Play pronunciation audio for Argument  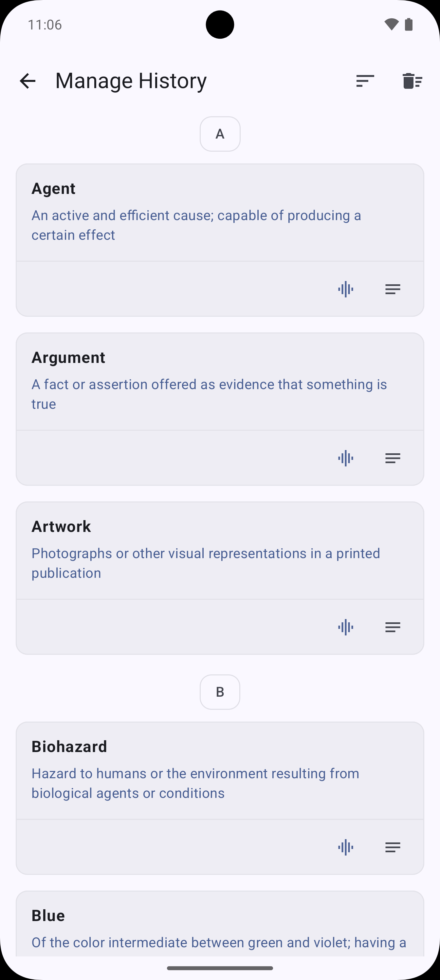pyautogui.click(x=345, y=458)
